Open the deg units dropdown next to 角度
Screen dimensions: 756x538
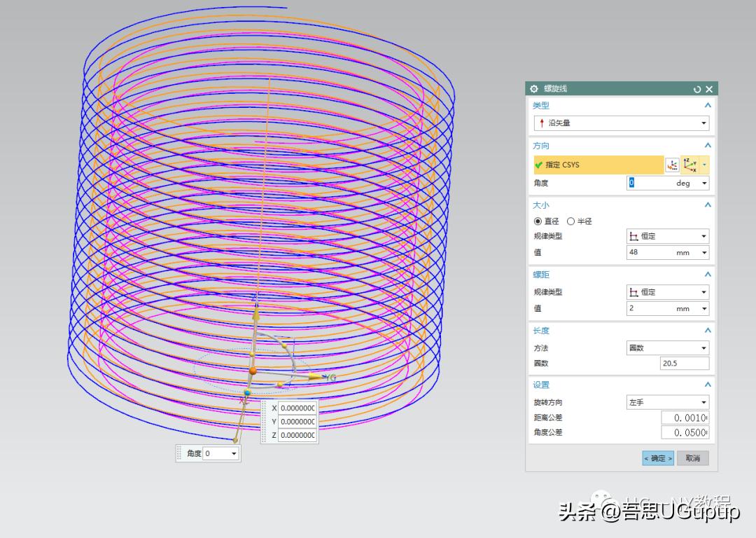click(703, 183)
